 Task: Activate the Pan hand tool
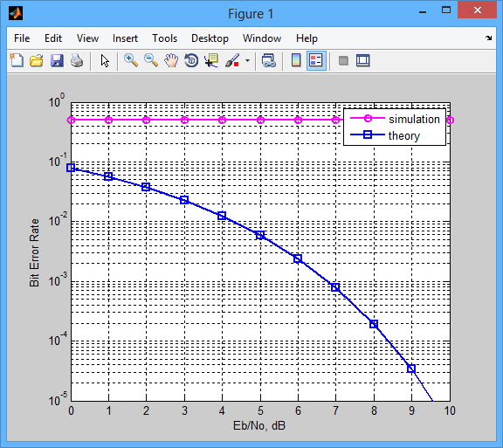pos(171,60)
